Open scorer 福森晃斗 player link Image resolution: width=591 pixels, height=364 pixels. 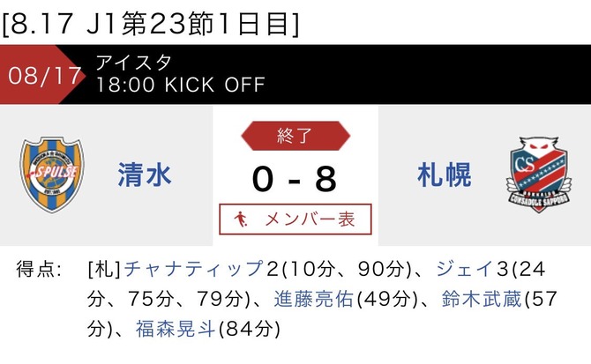tap(176, 329)
